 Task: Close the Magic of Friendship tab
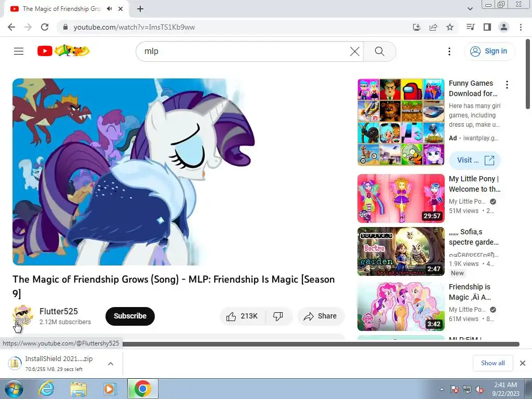pyautogui.click(x=121, y=9)
